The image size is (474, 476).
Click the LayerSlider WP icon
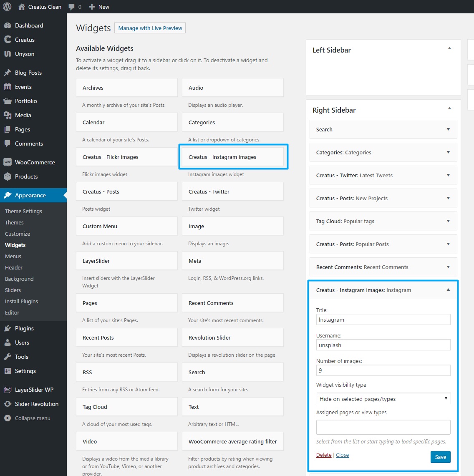[x=8, y=390]
